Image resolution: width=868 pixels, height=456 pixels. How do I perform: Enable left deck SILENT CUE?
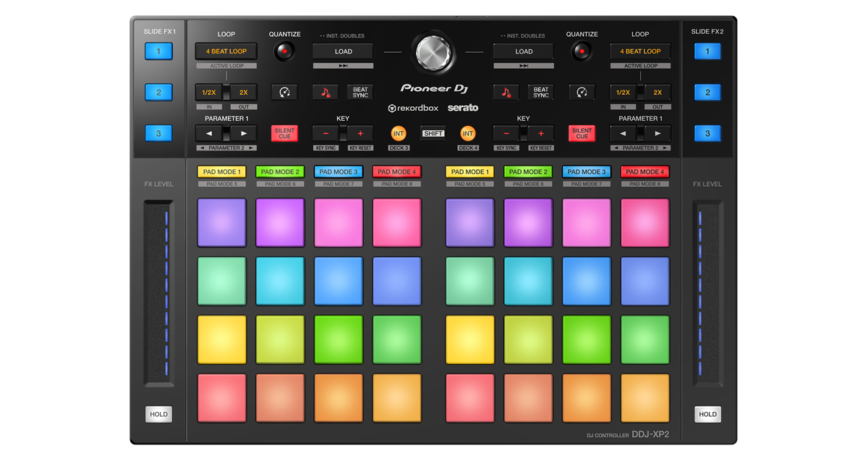coord(285,133)
